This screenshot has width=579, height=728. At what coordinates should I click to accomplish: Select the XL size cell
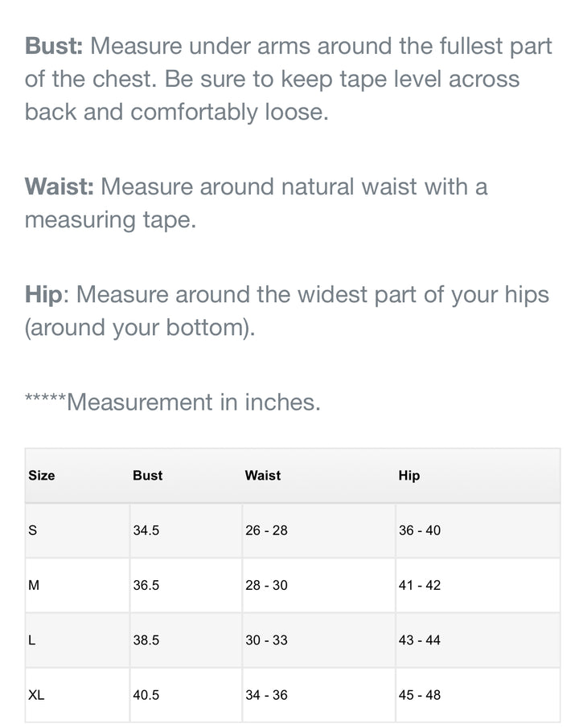tap(36, 695)
